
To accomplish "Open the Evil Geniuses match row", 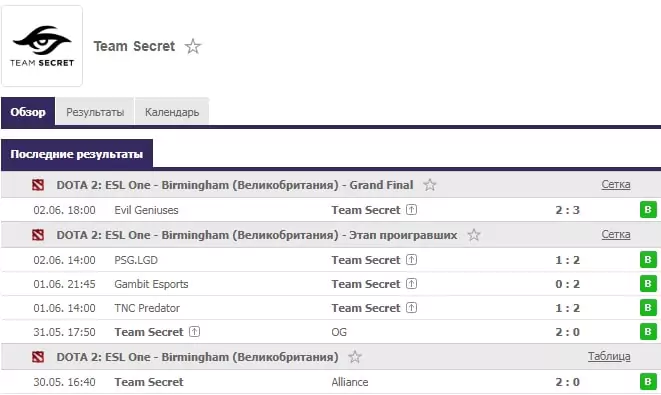I will [x=331, y=210].
